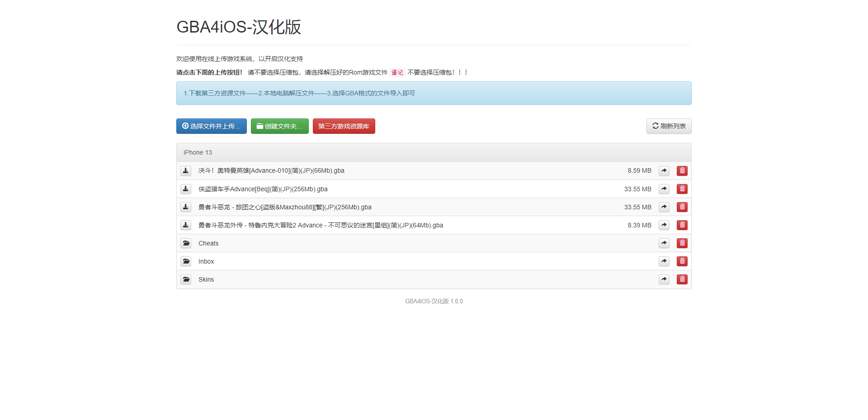Delete the Skins folder
Viewport: 868px width, 420px height.
682,279
